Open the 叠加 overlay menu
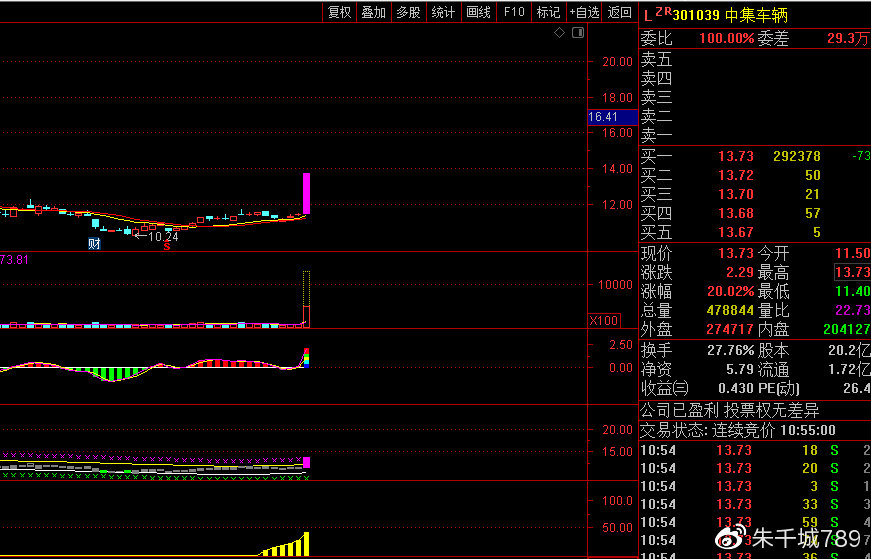 (374, 12)
